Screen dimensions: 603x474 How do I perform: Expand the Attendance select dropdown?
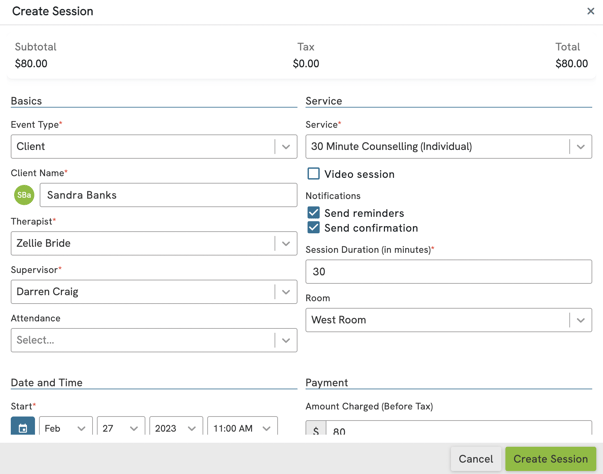154,340
